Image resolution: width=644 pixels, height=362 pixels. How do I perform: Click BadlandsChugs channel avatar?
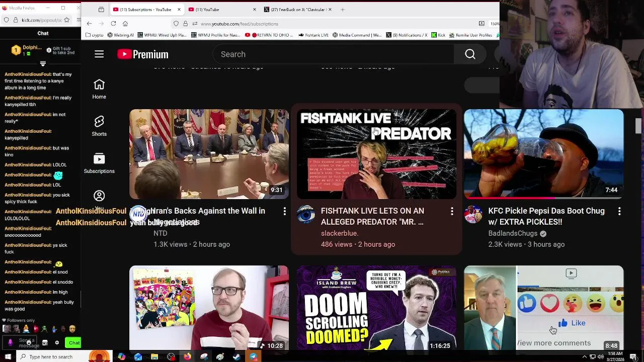point(473,215)
